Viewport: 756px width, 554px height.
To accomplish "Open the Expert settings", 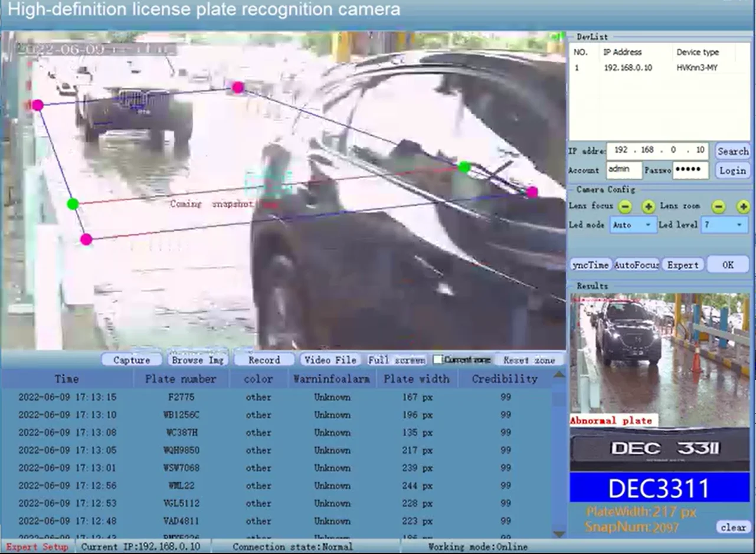I will [x=683, y=265].
